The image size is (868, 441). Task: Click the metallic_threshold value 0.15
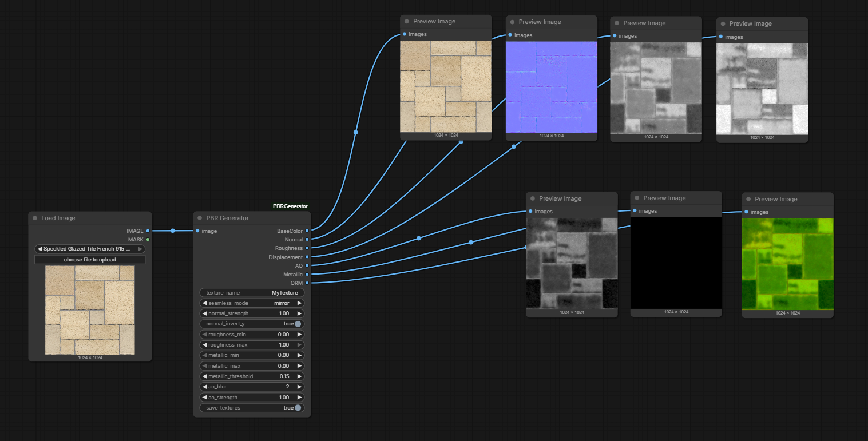point(284,376)
